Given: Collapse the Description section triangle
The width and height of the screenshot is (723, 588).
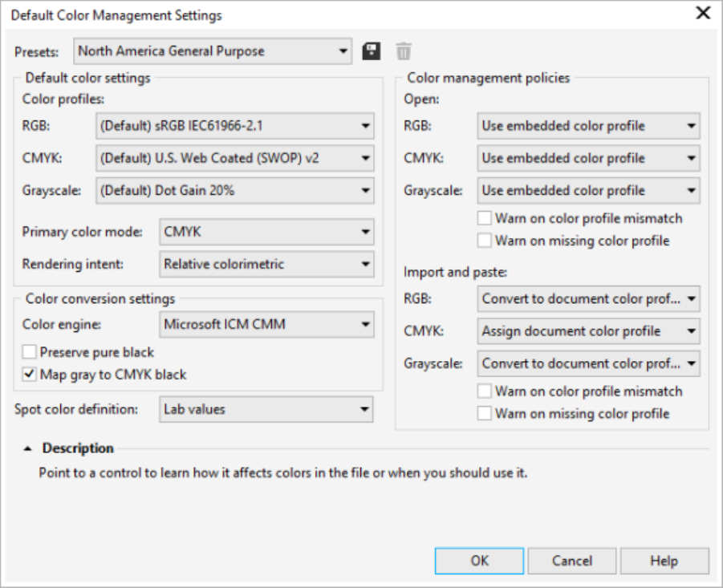Looking at the screenshot, I should point(26,449).
